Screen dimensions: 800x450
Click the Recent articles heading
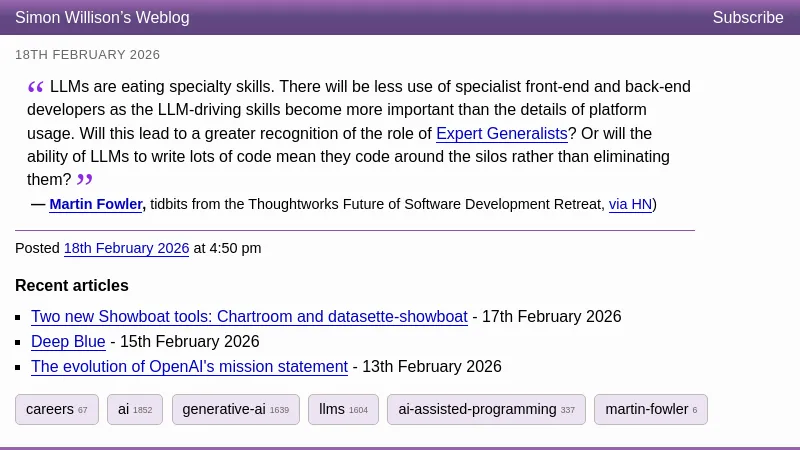72,285
